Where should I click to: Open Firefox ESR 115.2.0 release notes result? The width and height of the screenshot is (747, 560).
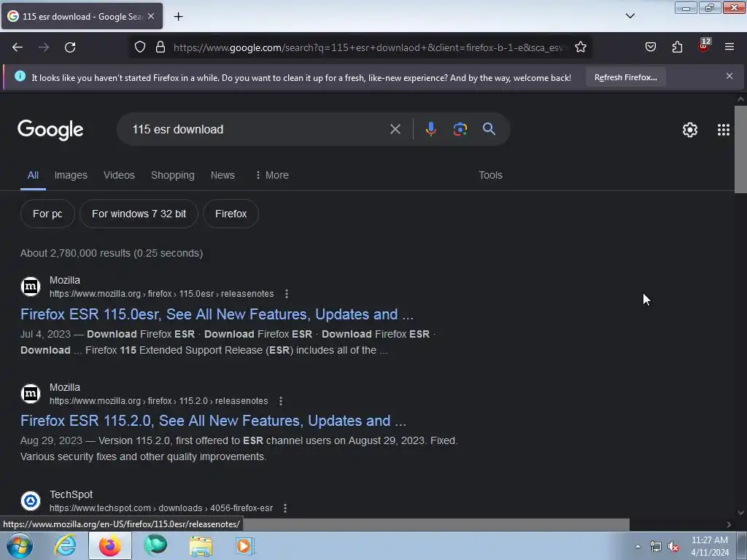tap(213, 421)
